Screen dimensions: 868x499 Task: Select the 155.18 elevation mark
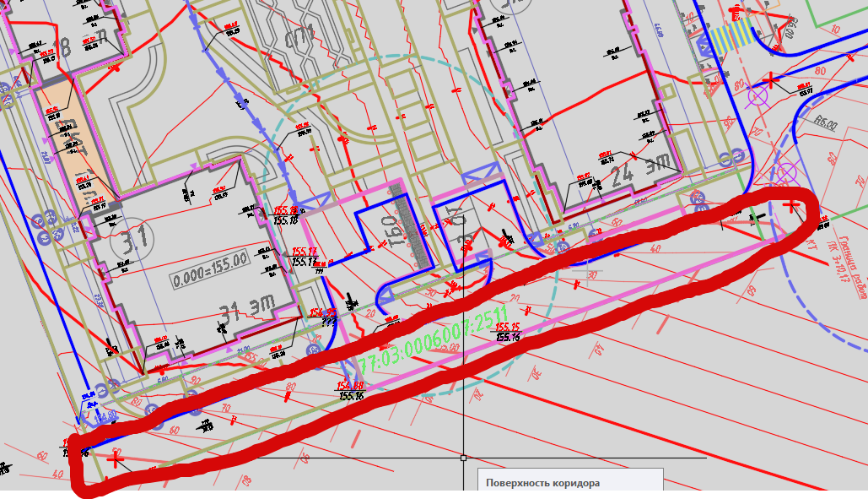click(x=286, y=215)
